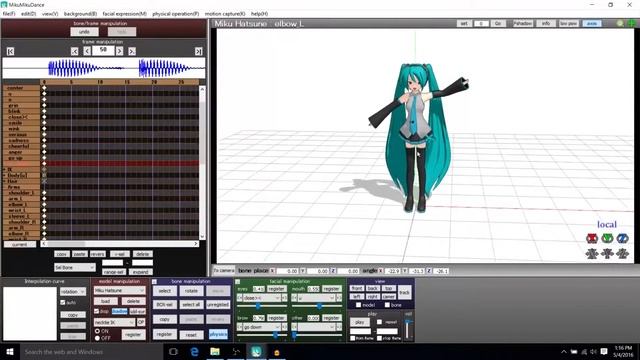Viewport: 640px width, 360px height.
Task: Click the model load button
Action: (x=106, y=301)
